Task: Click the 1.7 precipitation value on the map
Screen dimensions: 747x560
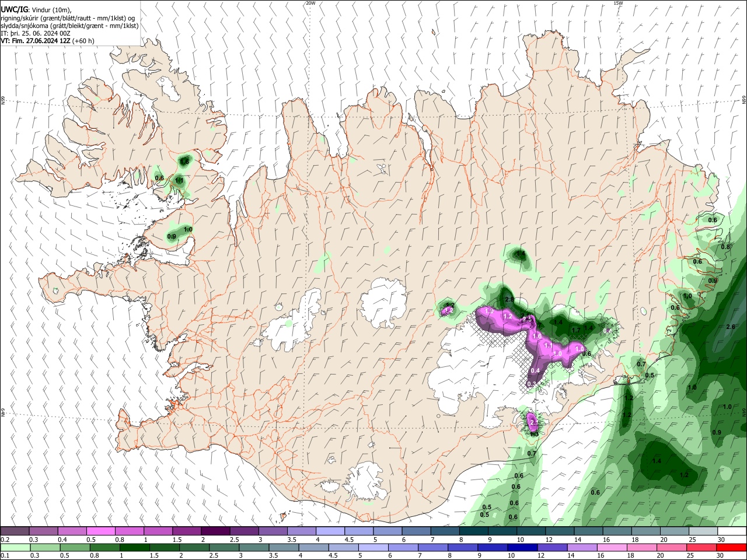Action: point(576,330)
